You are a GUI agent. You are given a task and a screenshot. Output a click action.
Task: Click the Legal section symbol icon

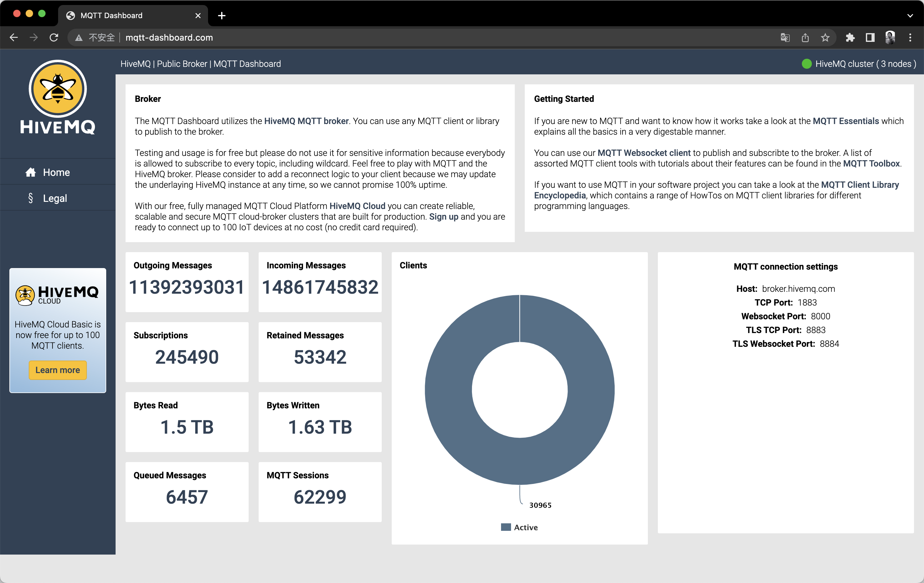pyautogui.click(x=30, y=198)
